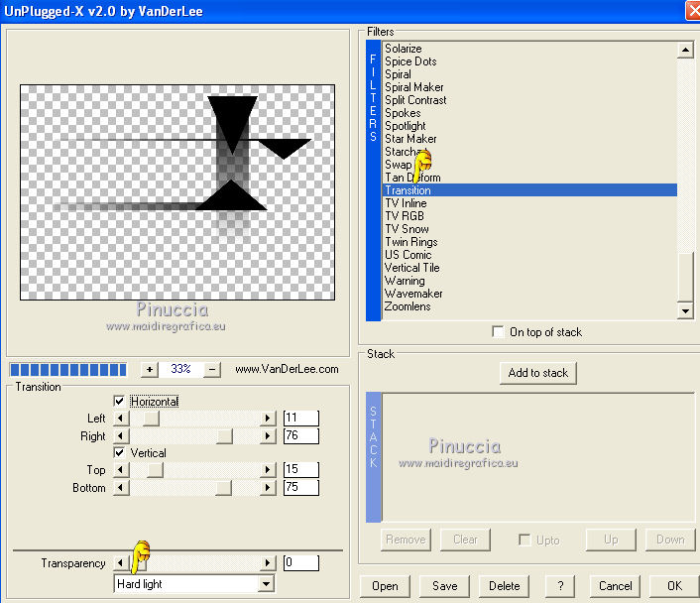The image size is (700, 603).
Task: Click the Cancel button
Action: click(x=615, y=586)
